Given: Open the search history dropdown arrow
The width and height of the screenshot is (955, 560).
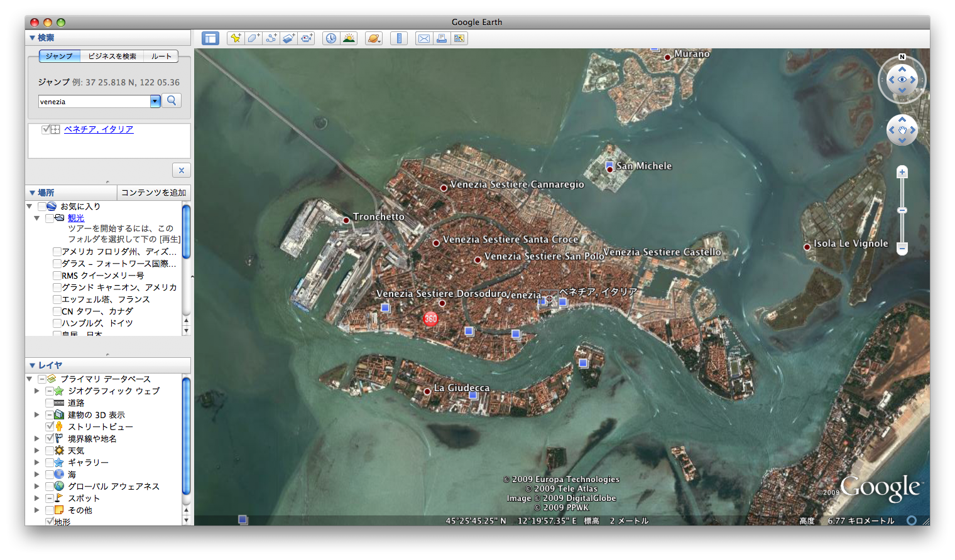Looking at the screenshot, I should pyautogui.click(x=155, y=102).
